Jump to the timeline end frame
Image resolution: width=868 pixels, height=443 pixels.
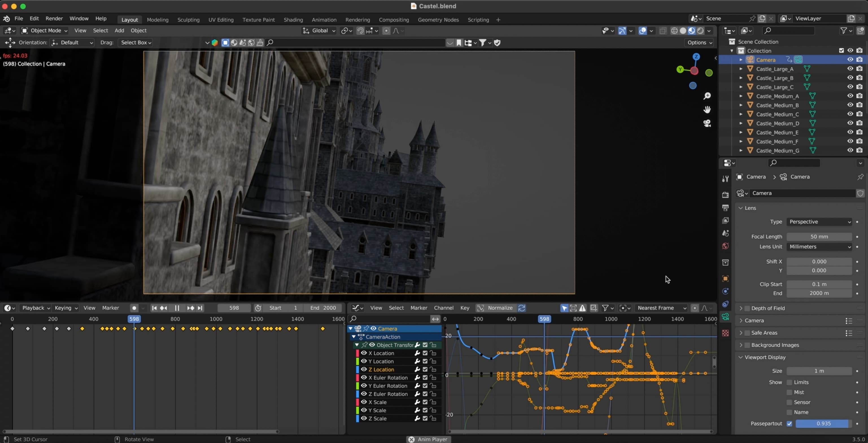point(200,308)
